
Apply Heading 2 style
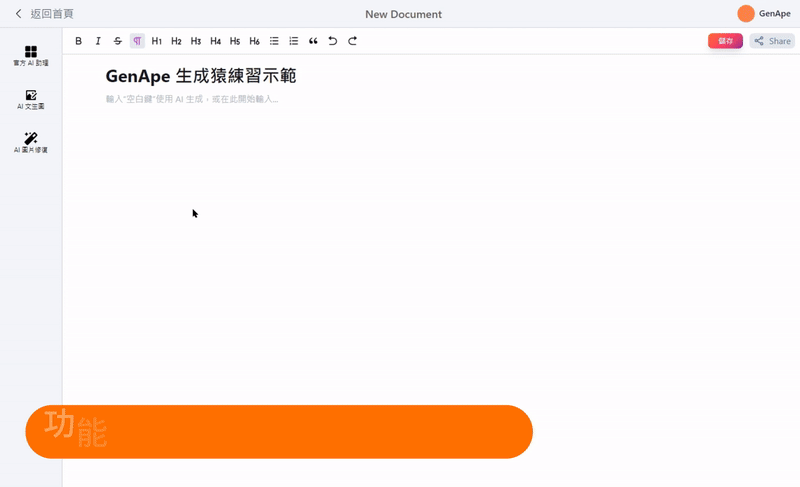point(176,41)
